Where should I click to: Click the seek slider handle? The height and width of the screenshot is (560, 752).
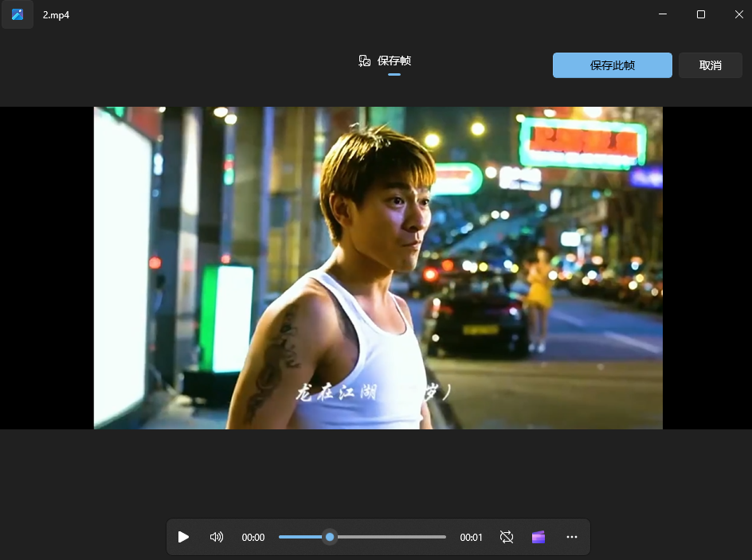(x=330, y=537)
